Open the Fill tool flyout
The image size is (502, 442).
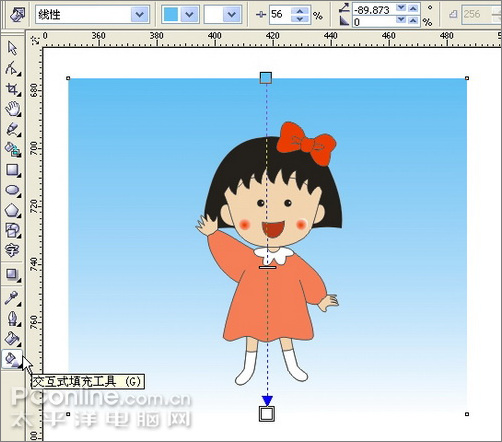(12, 339)
